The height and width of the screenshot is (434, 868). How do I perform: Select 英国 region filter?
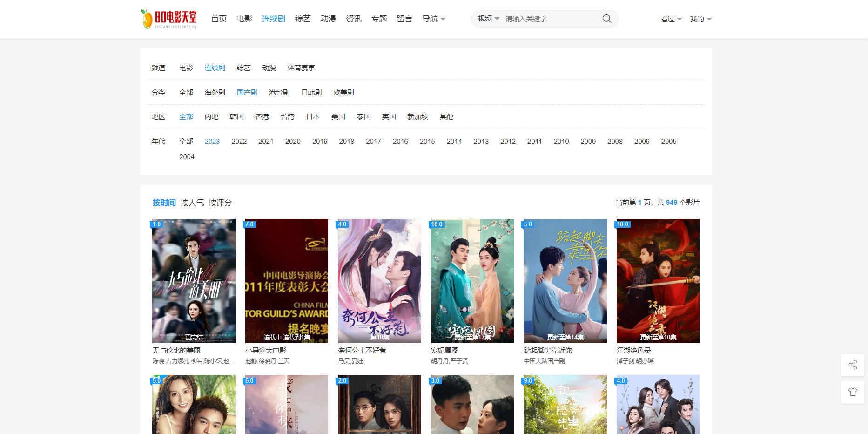389,117
